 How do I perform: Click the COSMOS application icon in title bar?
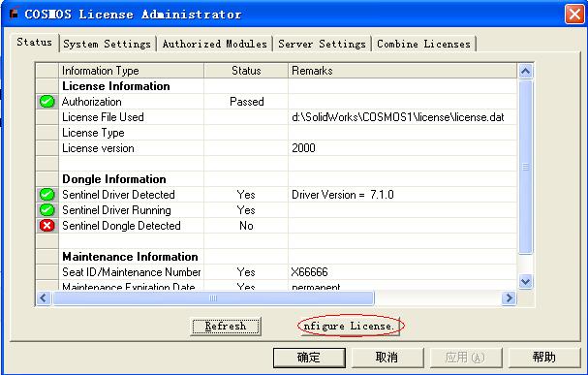15,14
